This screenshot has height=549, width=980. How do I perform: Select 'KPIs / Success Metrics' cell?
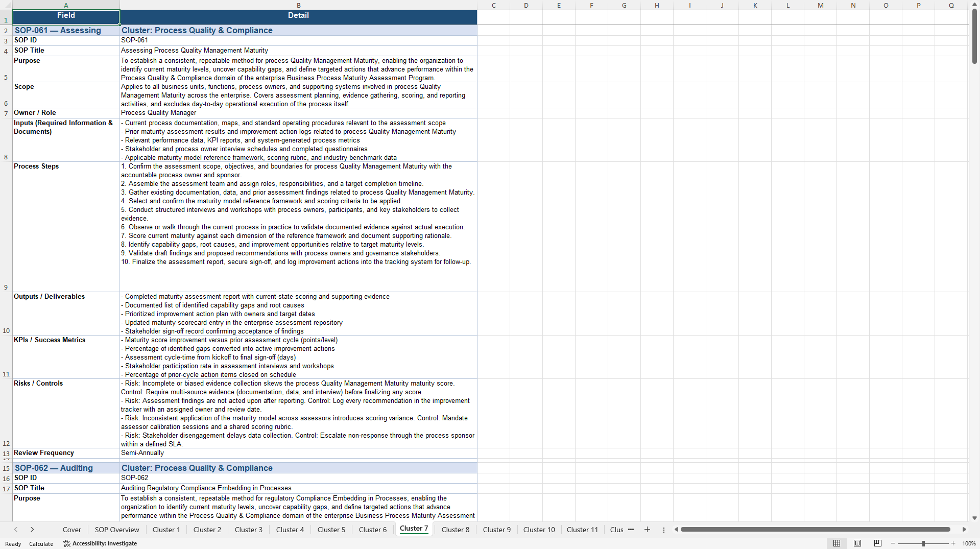coord(66,357)
